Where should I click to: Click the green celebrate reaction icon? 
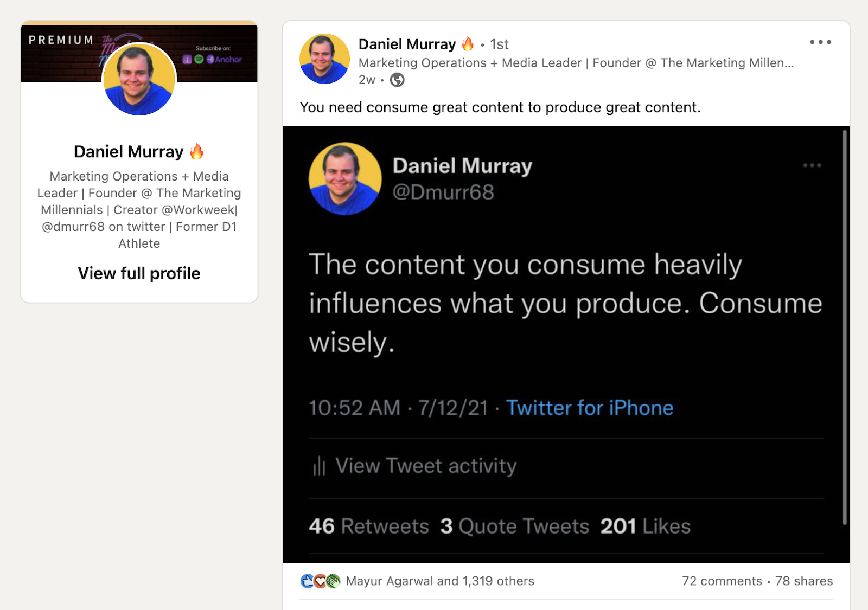click(x=333, y=581)
